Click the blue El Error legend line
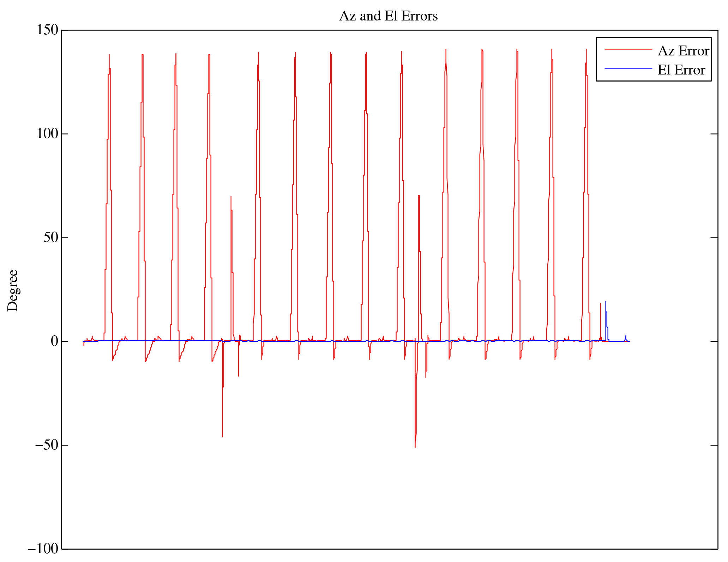This screenshot has height=562, width=728. pyautogui.click(x=628, y=68)
